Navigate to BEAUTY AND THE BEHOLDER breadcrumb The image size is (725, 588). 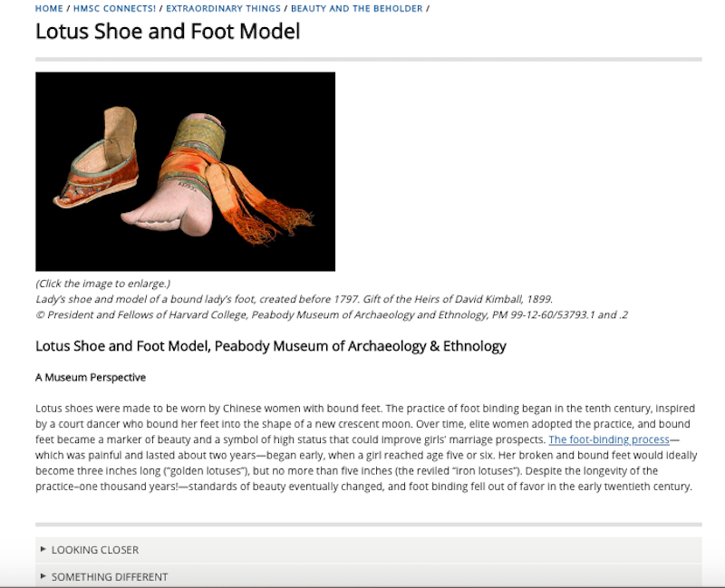tap(356, 8)
